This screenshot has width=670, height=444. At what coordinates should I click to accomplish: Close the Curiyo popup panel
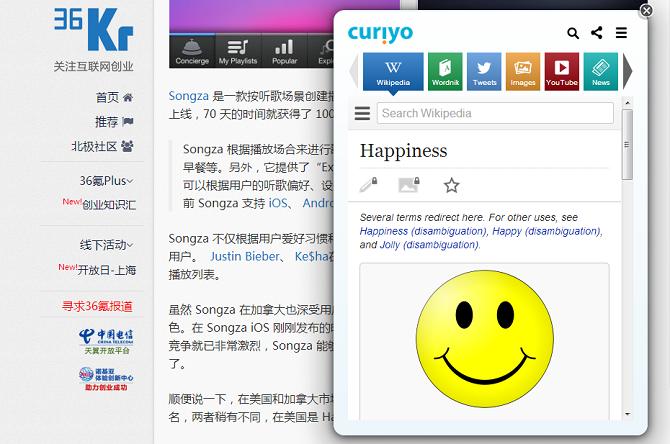(x=646, y=10)
